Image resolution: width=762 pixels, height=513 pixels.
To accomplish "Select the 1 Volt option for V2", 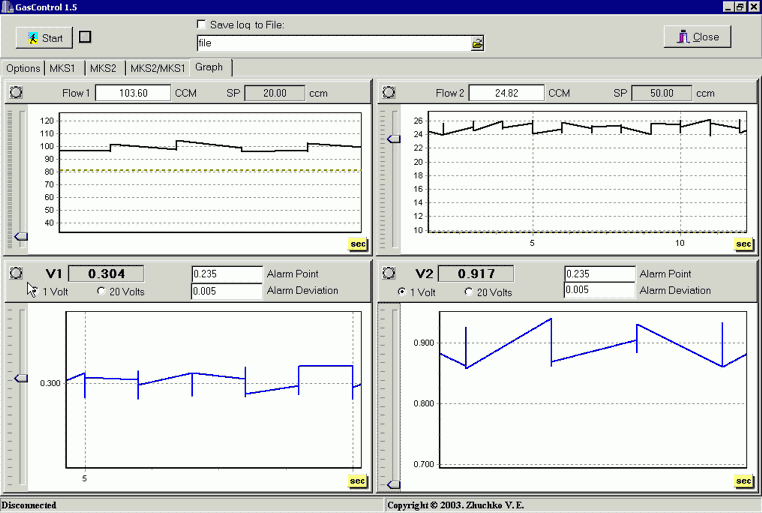I will point(402,292).
